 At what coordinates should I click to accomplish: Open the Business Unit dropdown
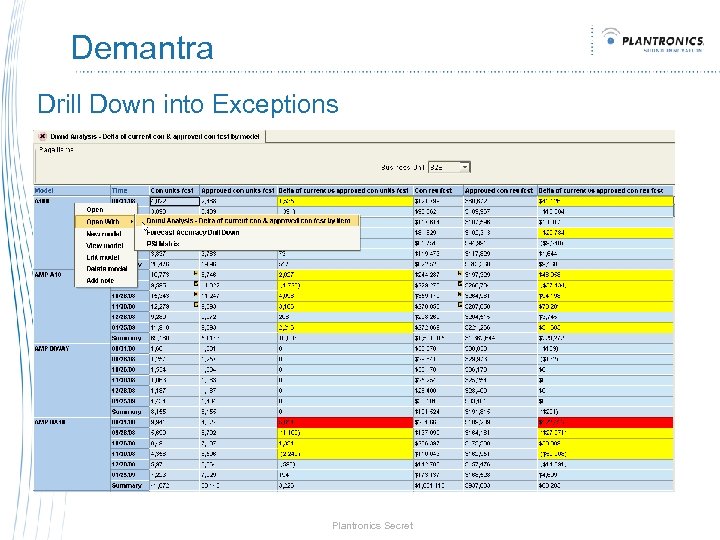[x=465, y=167]
